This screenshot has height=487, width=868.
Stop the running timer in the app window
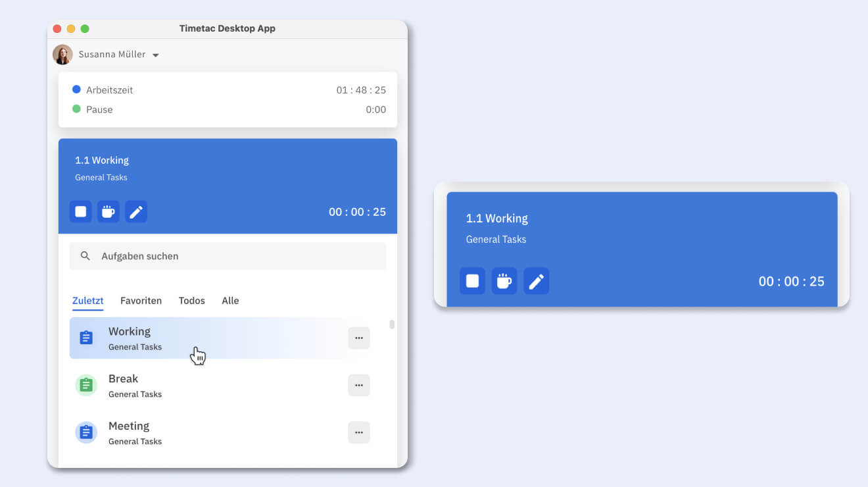coord(81,212)
